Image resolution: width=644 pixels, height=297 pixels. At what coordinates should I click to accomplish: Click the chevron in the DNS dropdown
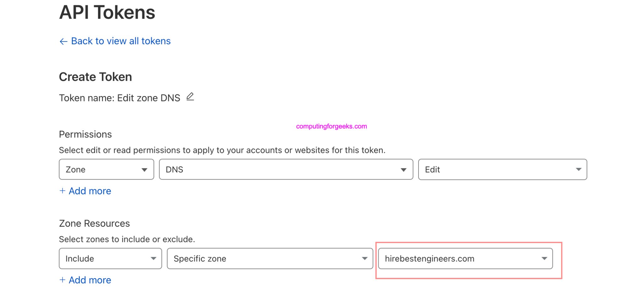[404, 169]
